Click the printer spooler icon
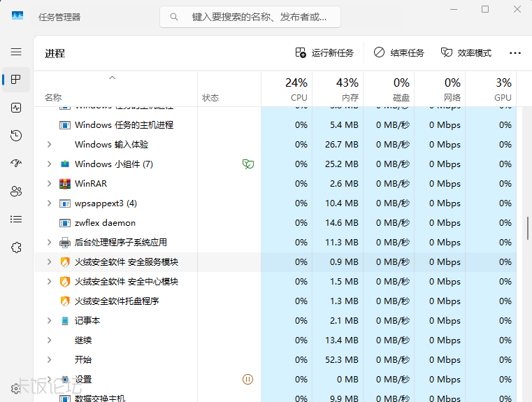This screenshot has width=532, height=402. point(65,242)
